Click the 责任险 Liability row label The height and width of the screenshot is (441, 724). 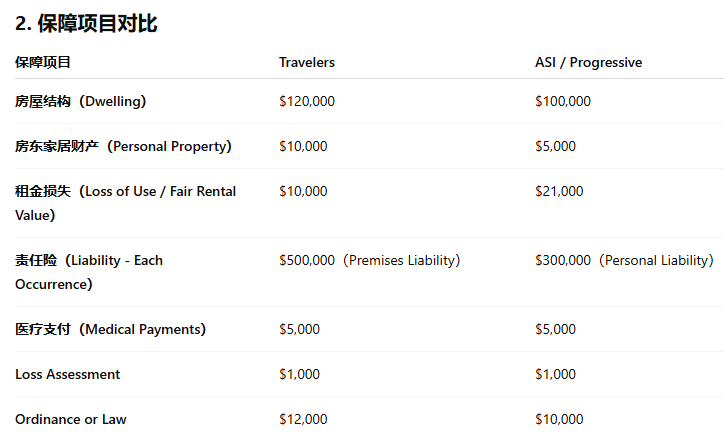pos(89,272)
